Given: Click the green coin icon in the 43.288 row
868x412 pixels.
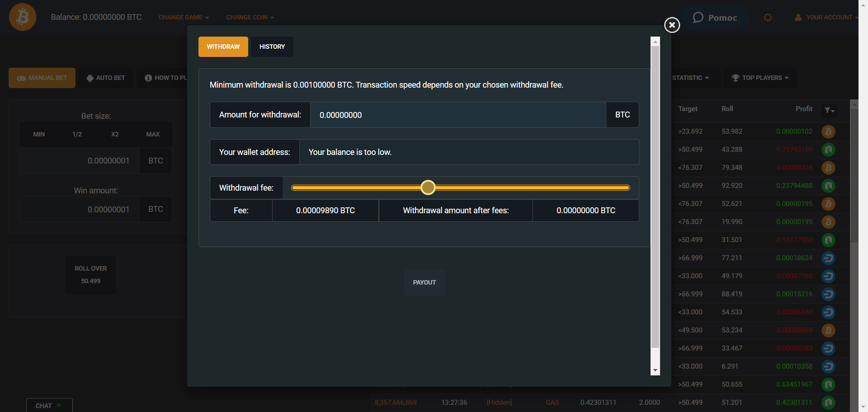Looking at the screenshot, I should pyautogui.click(x=828, y=150).
